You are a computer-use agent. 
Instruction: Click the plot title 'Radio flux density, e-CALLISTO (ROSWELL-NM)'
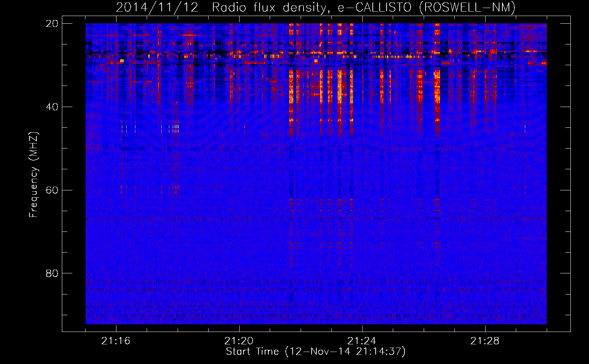[x=364, y=7]
